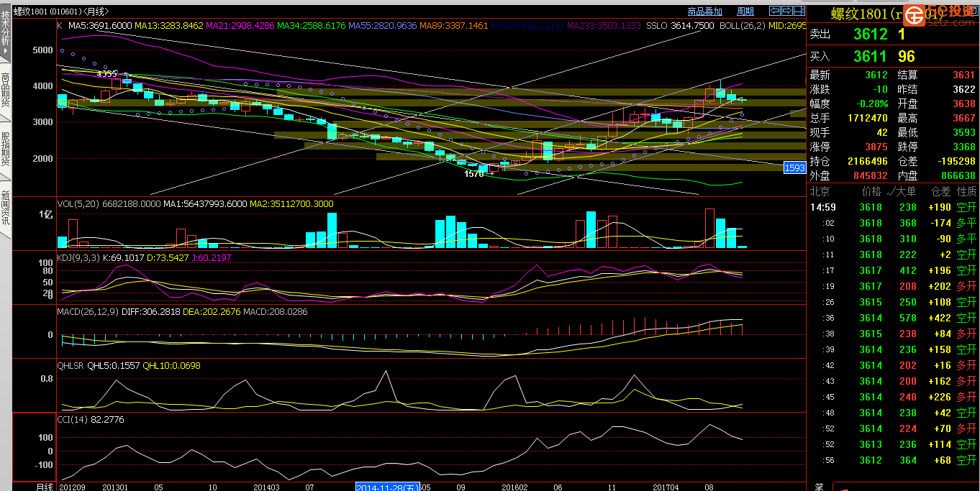The image size is (980, 491).
Task: Click the 1570 low price annotation
Action: [474, 174]
